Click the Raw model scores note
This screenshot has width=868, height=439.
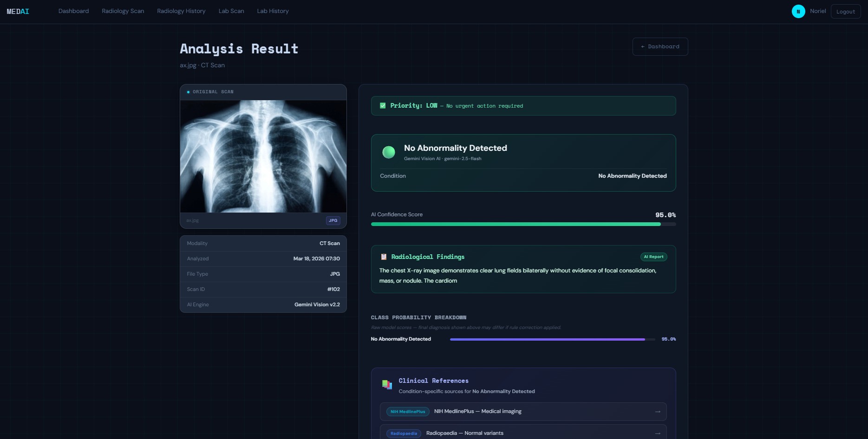(466, 328)
